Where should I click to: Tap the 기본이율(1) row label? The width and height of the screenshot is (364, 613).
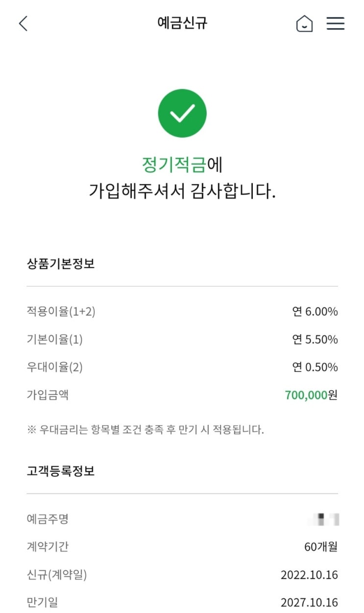point(55,340)
